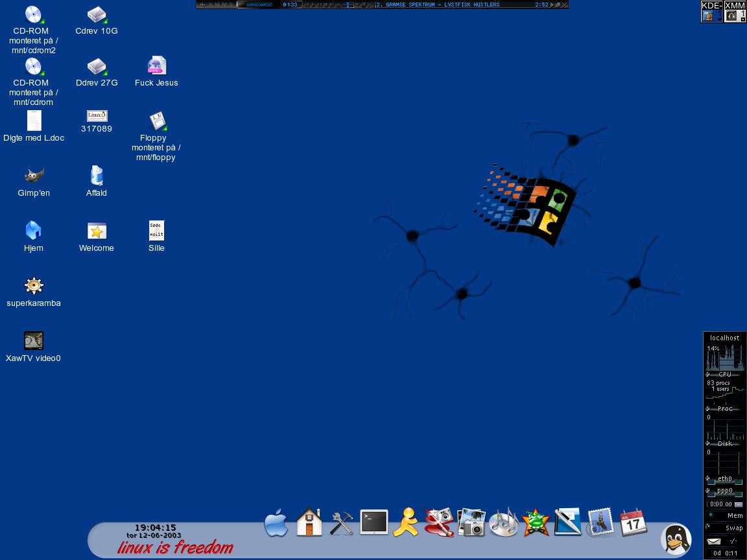Click the 14% CPU usage graph

coord(724,357)
